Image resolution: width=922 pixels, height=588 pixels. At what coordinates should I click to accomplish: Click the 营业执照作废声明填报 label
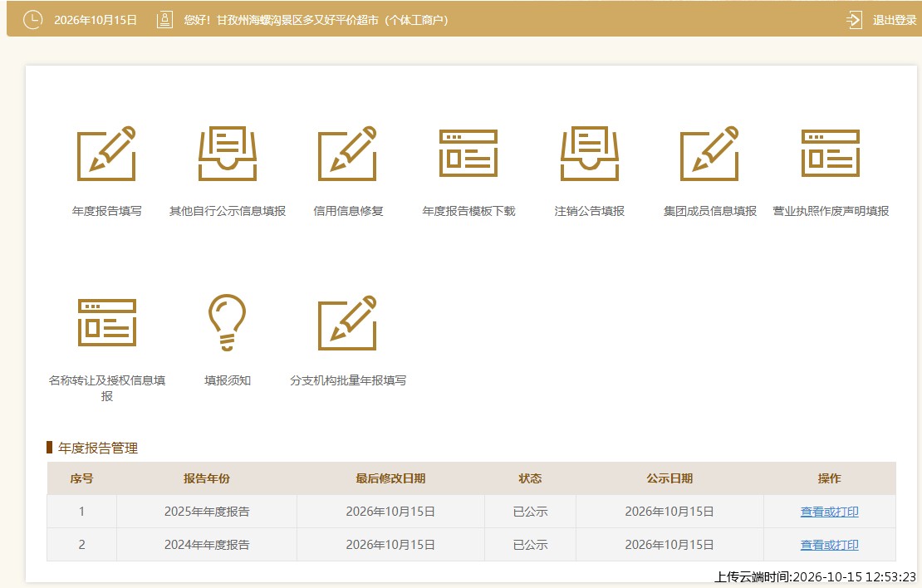pyautogui.click(x=831, y=211)
